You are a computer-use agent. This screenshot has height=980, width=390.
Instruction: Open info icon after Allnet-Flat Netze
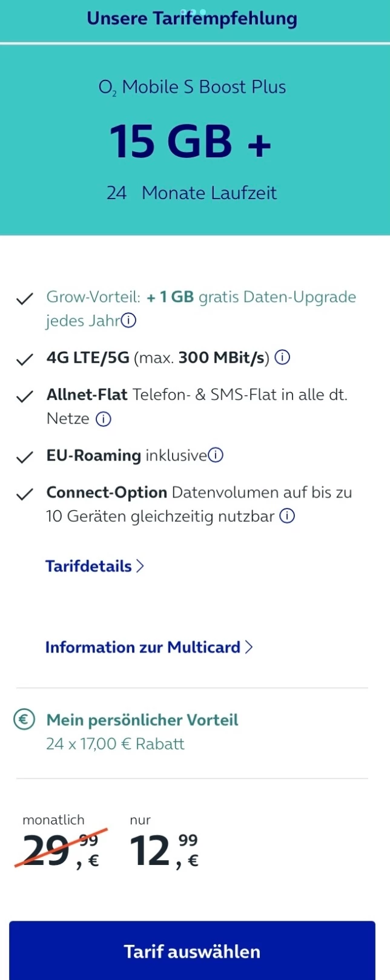tap(104, 419)
